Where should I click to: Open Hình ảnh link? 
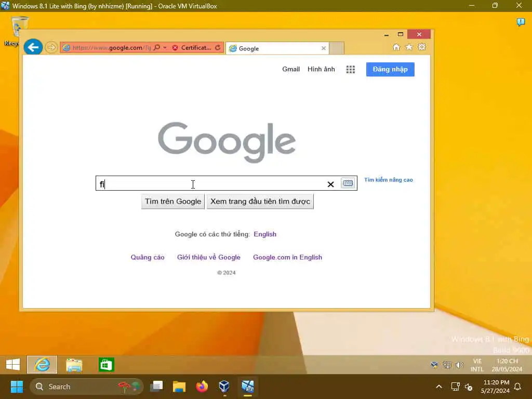tap(321, 69)
